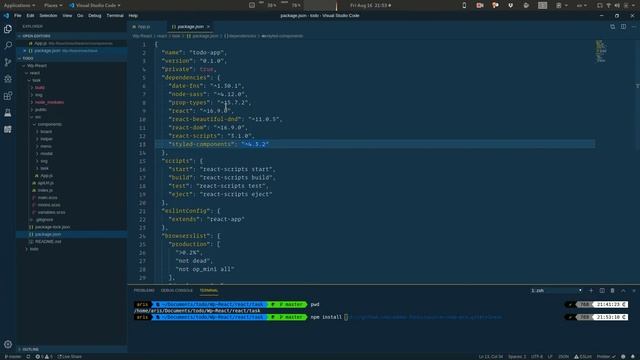
Task: Click the volume icon in top bar
Action: tap(617, 5)
